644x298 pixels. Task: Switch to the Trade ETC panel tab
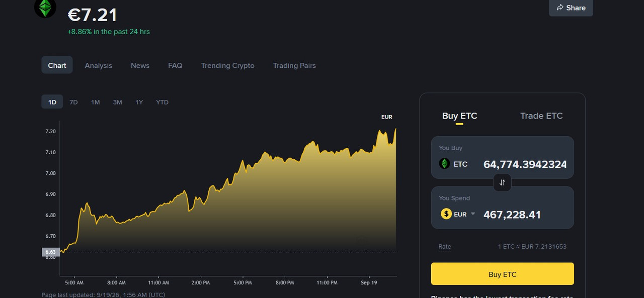pyautogui.click(x=541, y=116)
